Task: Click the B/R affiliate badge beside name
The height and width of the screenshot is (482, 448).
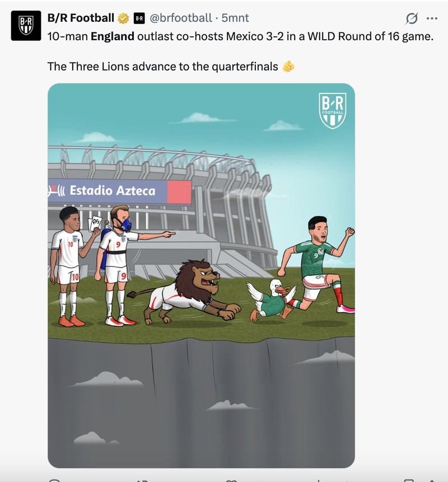Action: [x=139, y=18]
